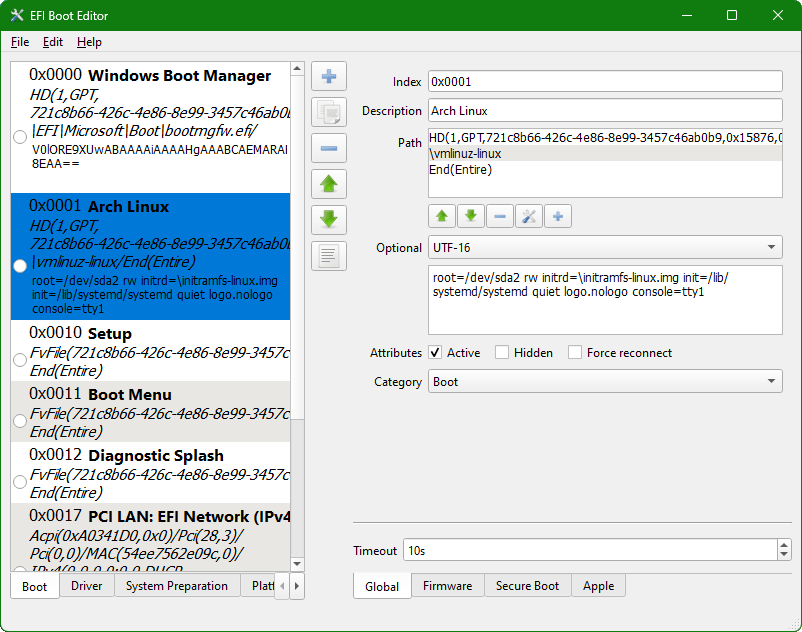Open the Optional data encoding UTF-16 dropdown

(x=605, y=247)
